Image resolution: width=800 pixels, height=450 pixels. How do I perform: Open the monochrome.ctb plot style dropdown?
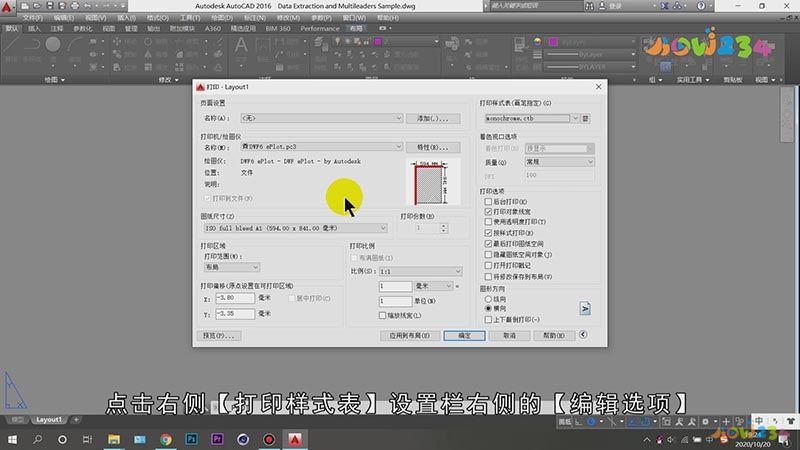(531, 118)
